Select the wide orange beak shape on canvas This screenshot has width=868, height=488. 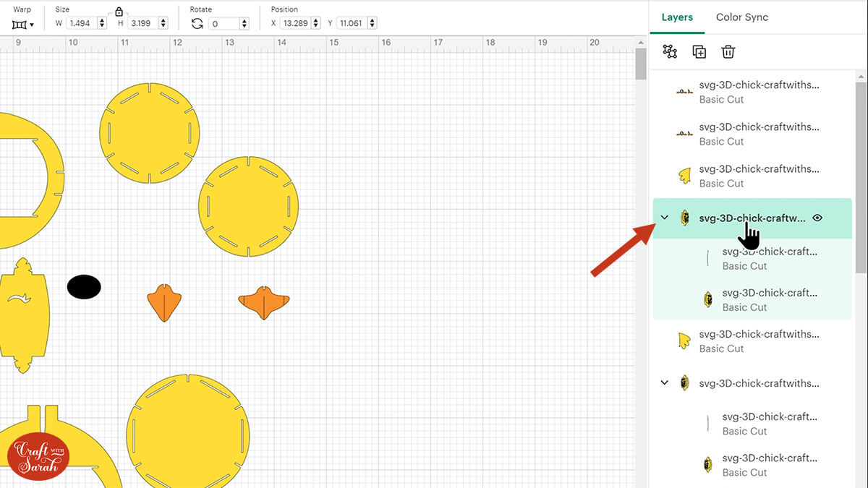tap(264, 303)
